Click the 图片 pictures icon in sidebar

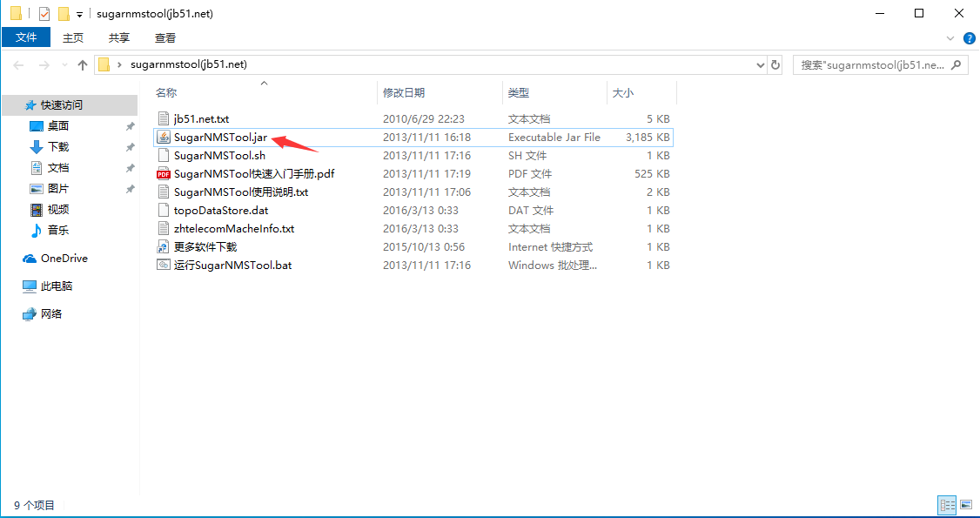pyautogui.click(x=37, y=189)
